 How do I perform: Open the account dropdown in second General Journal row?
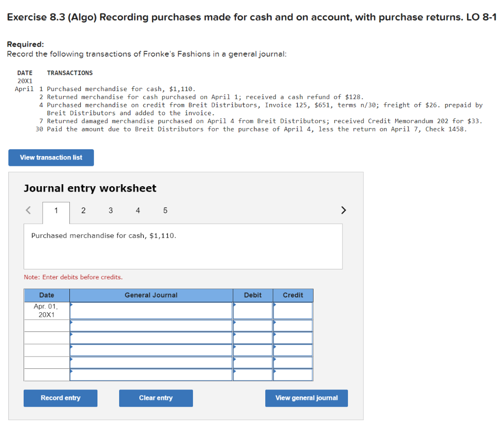(150, 325)
